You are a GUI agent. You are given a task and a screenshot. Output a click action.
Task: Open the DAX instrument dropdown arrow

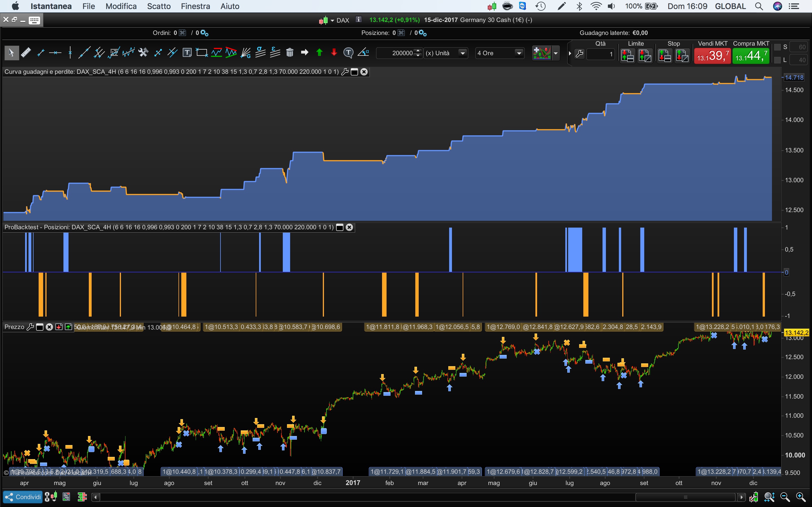coord(332,21)
